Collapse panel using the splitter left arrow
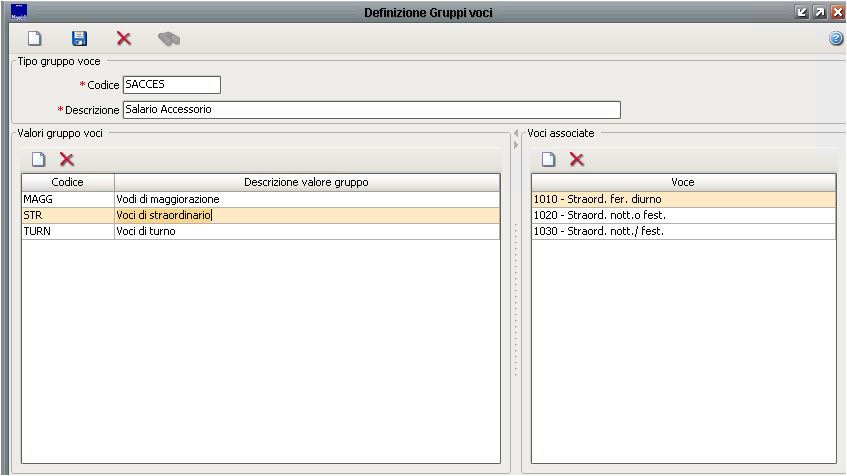 [516, 133]
